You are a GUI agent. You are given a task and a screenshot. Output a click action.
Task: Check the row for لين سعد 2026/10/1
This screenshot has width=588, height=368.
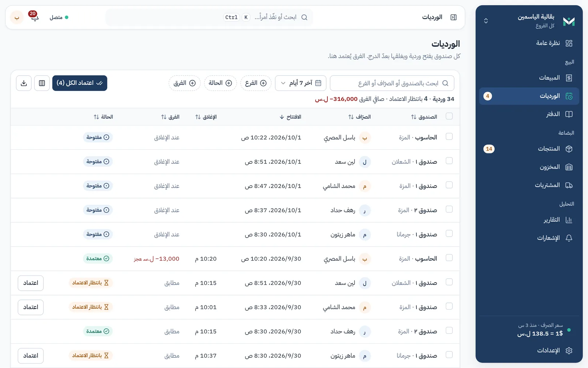click(449, 161)
